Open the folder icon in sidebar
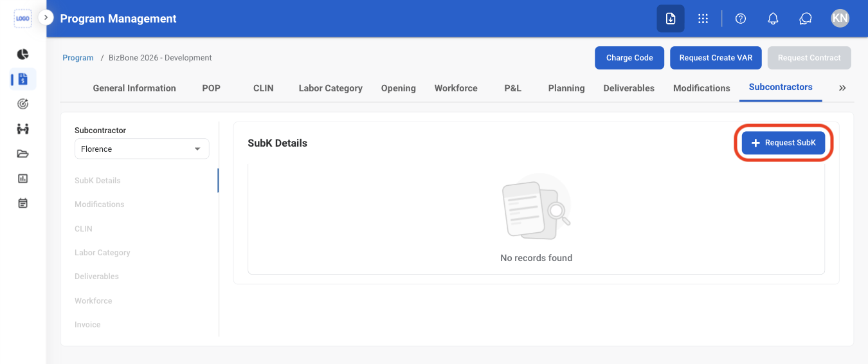Image resolution: width=868 pixels, height=364 pixels. pos(23,154)
